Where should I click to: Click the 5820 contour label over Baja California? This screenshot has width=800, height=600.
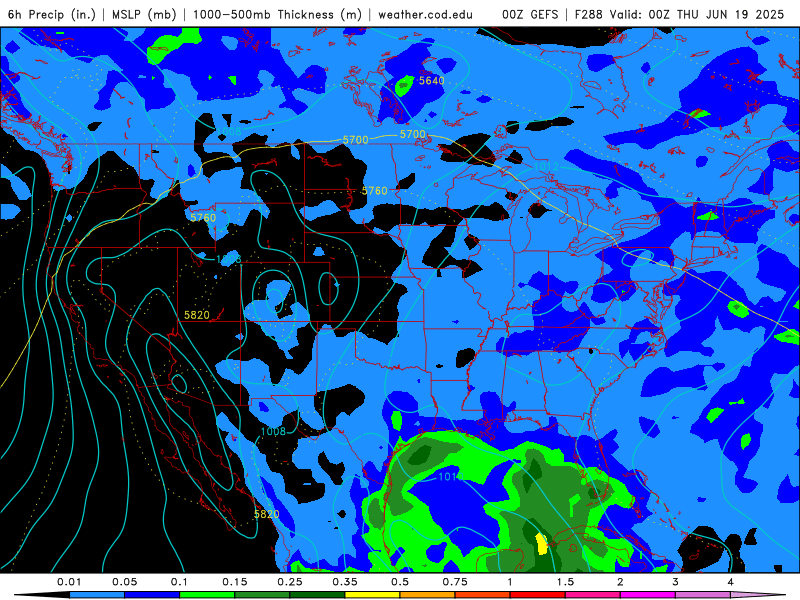click(x=266, y=514)
